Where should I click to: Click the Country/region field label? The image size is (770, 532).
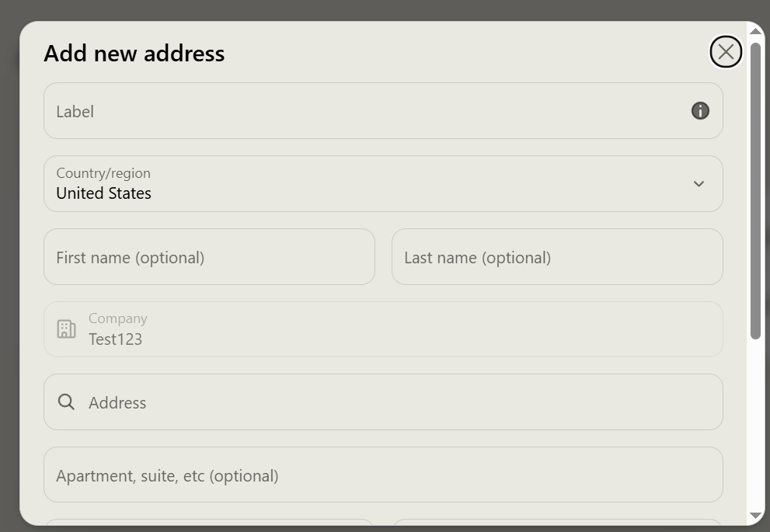click(103, 172)
